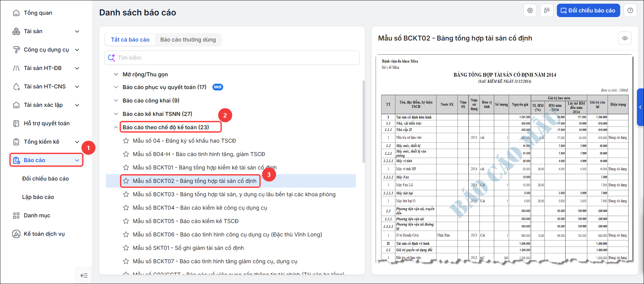Star Mẫu số BCKT05 report

pyautogui.click(x=126, y=221)
